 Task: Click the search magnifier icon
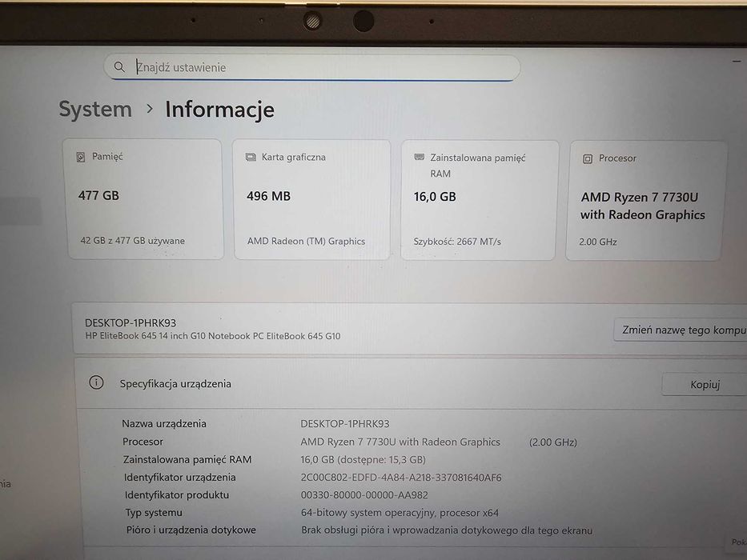pos(119,67)
